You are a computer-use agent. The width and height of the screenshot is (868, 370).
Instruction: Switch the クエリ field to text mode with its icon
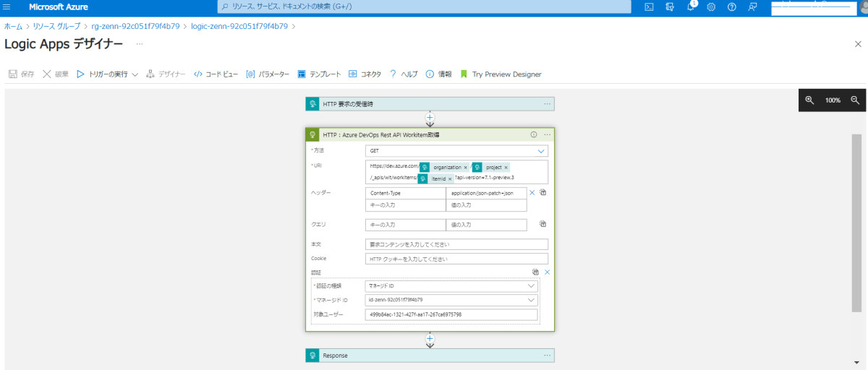point(543,224)
